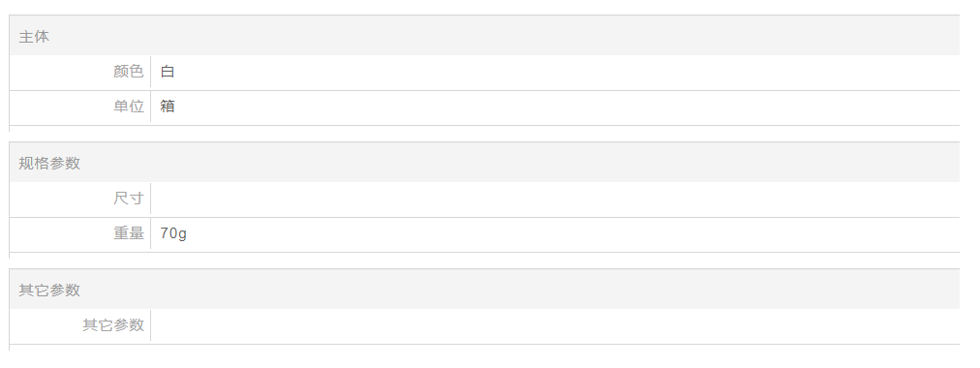Select the 重量 label
The height and width of the screenshot is (368, 980).
(x=129, y=233)
